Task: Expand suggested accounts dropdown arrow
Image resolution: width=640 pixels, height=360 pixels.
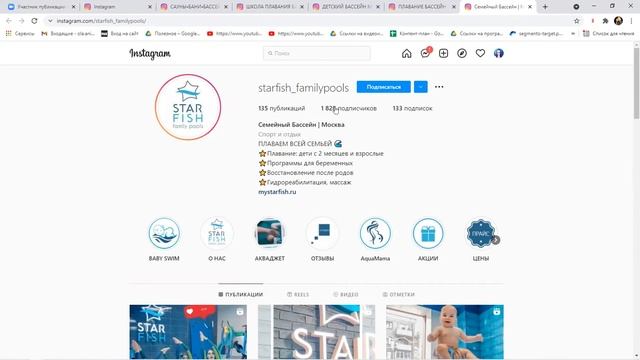Action: [420, 87]
